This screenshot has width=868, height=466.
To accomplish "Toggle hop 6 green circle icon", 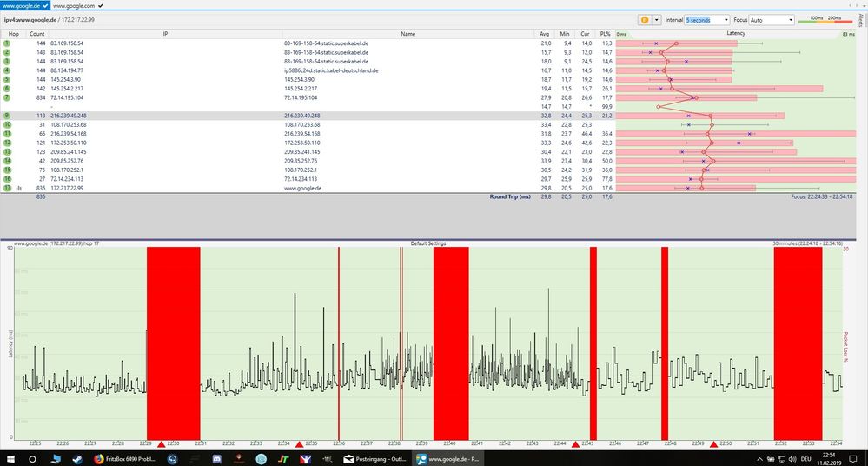I will (x=7, y=89).
